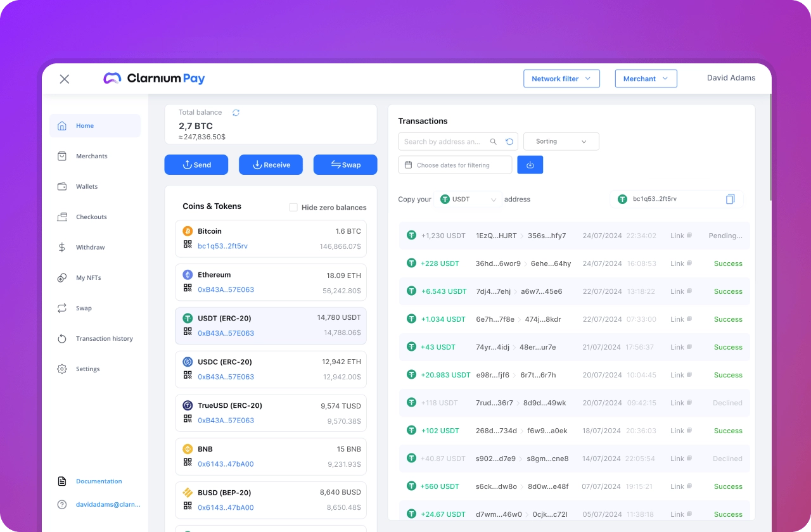Close the panel with the X icon
The width and height of the screenshot is (811, 532).
(x=64, y=79)
